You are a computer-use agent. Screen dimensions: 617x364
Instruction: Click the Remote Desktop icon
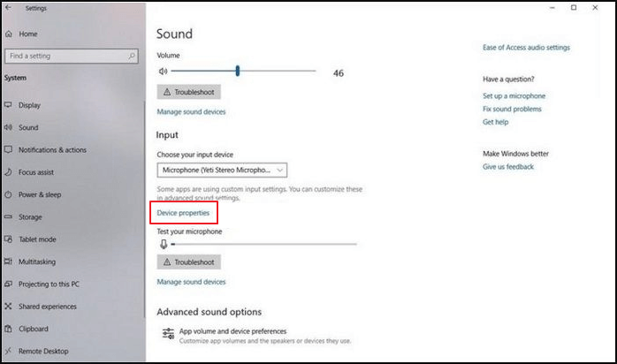pos(8,351)
